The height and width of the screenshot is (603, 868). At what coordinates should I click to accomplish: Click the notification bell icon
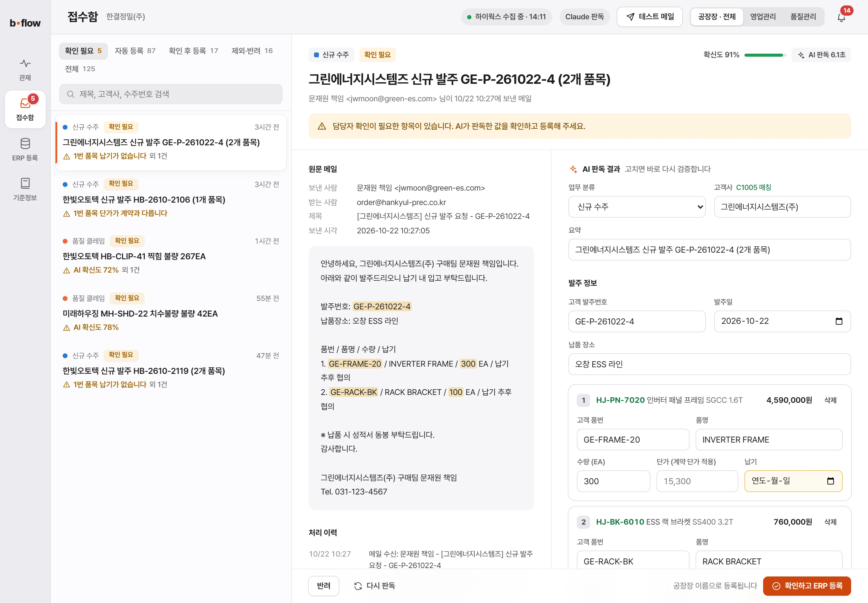pos(841,17)
